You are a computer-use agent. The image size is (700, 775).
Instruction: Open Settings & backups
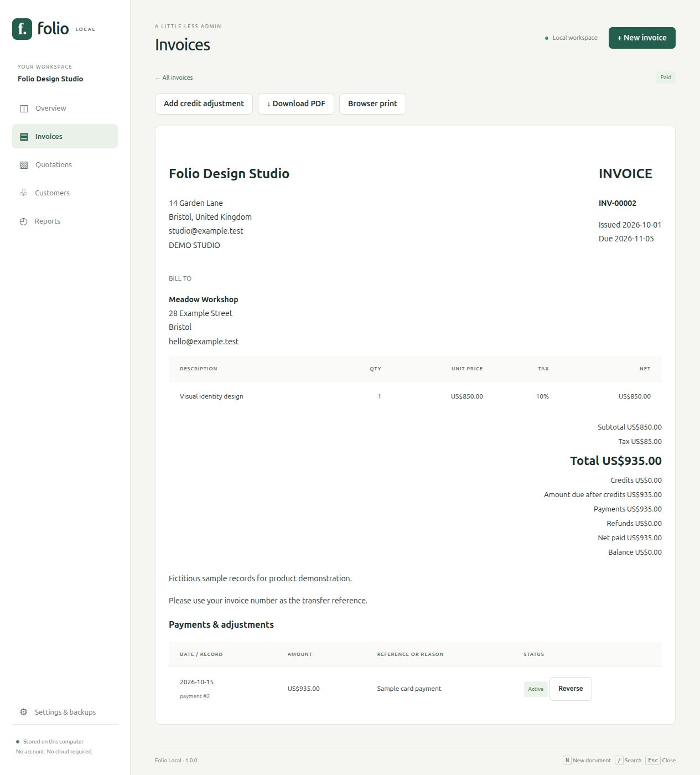tap(65, 712)
